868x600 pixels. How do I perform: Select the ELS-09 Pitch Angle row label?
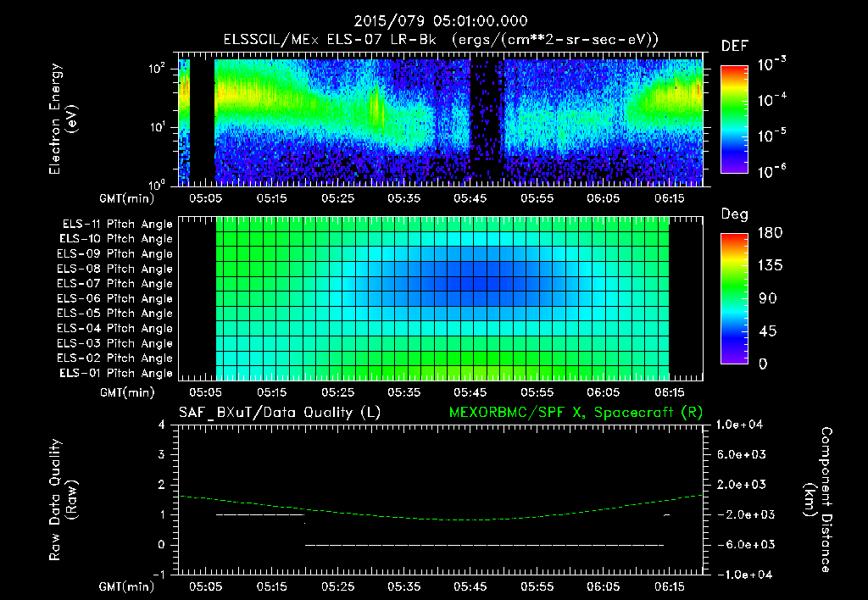(114, 254)
